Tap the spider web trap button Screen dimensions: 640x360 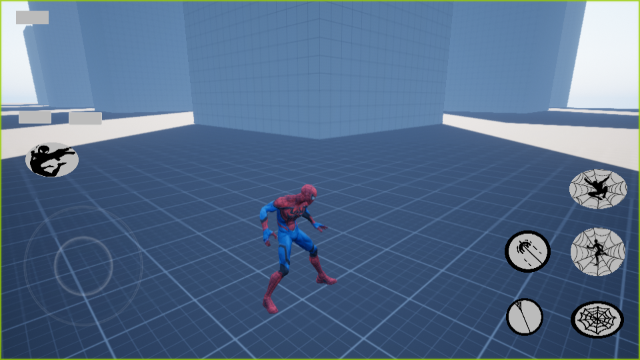597,320
